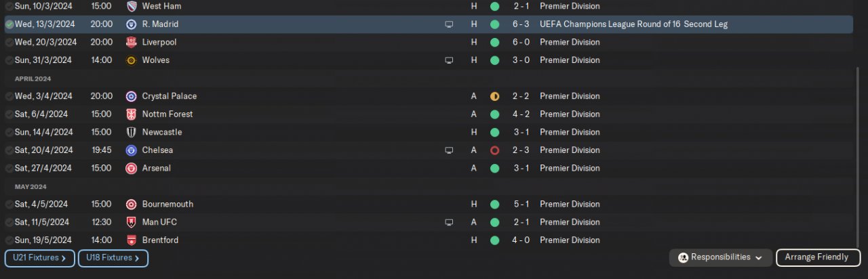Click the Arrange Friendly button
This screenshot has height=279, width=868.
point(818,257)
